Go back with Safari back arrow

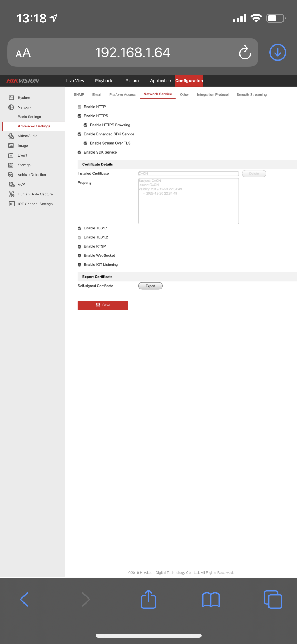point(24,599)
